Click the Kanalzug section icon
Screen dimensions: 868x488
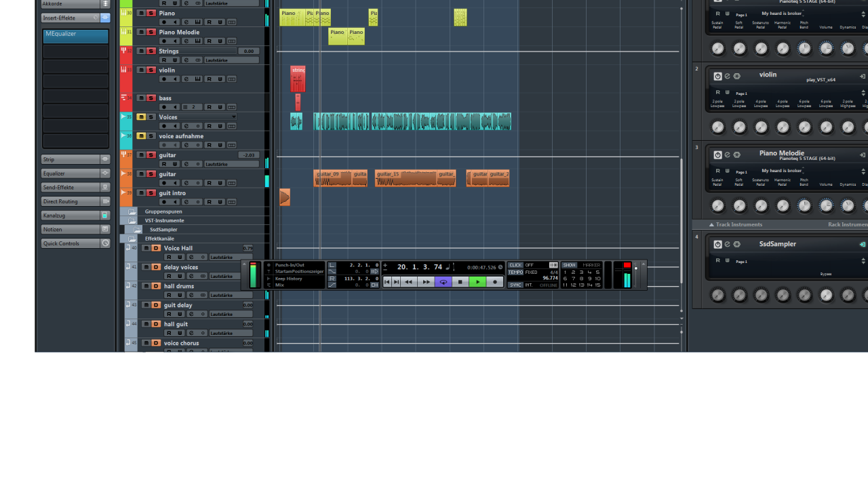(x=105, y=216)
